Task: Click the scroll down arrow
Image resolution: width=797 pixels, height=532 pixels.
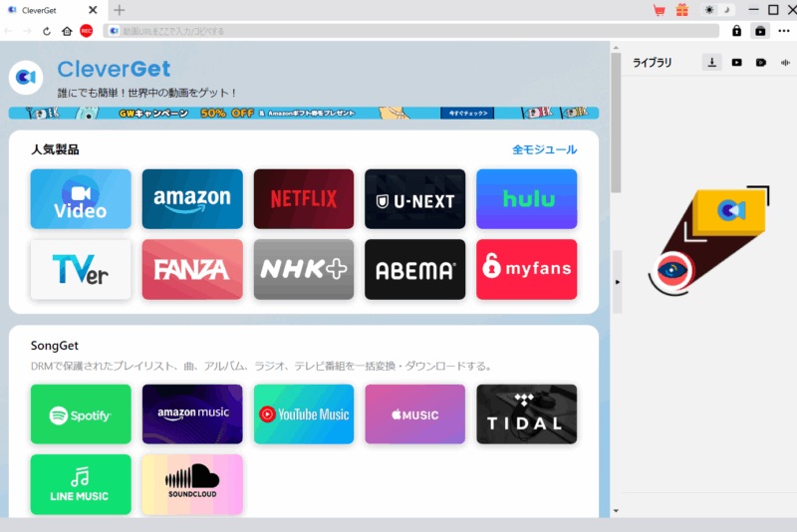Action: 616,511
